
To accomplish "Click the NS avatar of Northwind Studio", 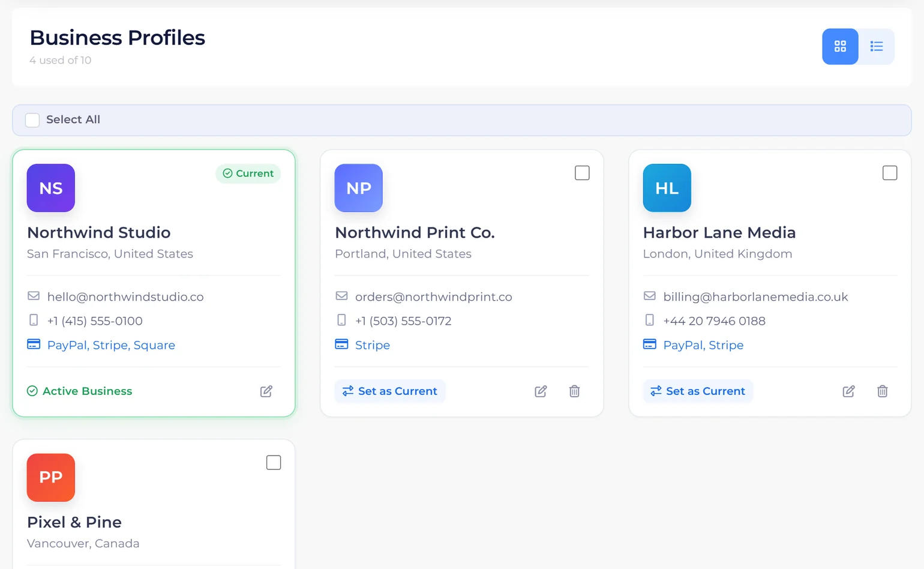I will click(x=51, y=188).
